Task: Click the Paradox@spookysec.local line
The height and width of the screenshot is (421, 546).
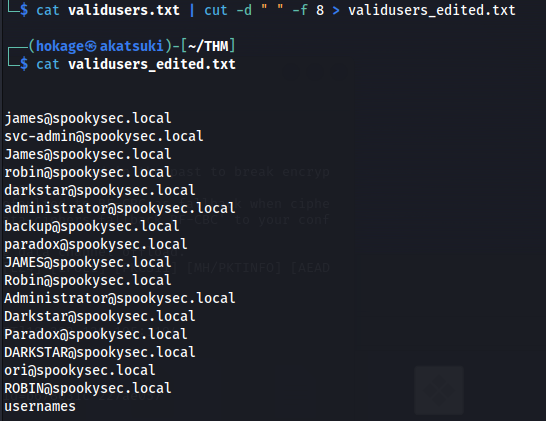Action: (x=96, y=335)
